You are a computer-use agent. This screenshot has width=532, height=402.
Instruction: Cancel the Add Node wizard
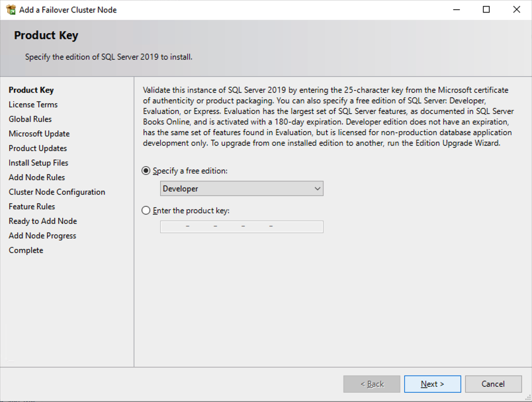tap(493, 384)
